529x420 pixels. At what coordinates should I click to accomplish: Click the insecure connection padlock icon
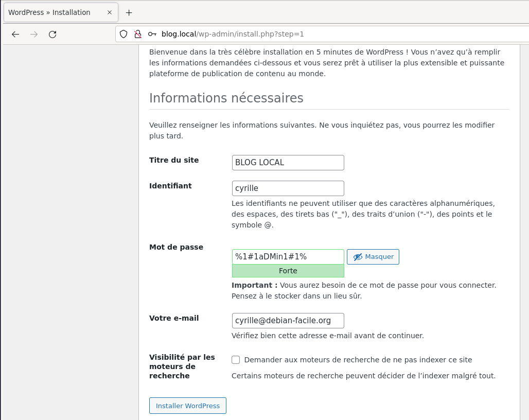tap(137, 34)
